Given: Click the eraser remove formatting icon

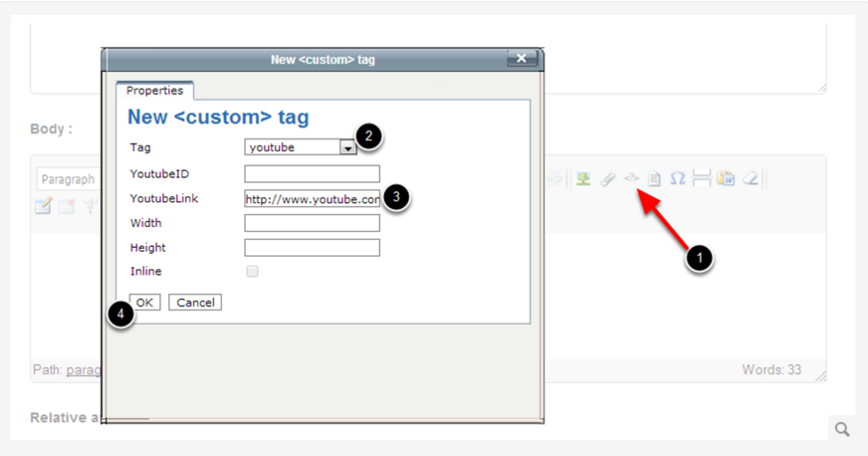Looking at the screenshot, I should coord(750,179).
